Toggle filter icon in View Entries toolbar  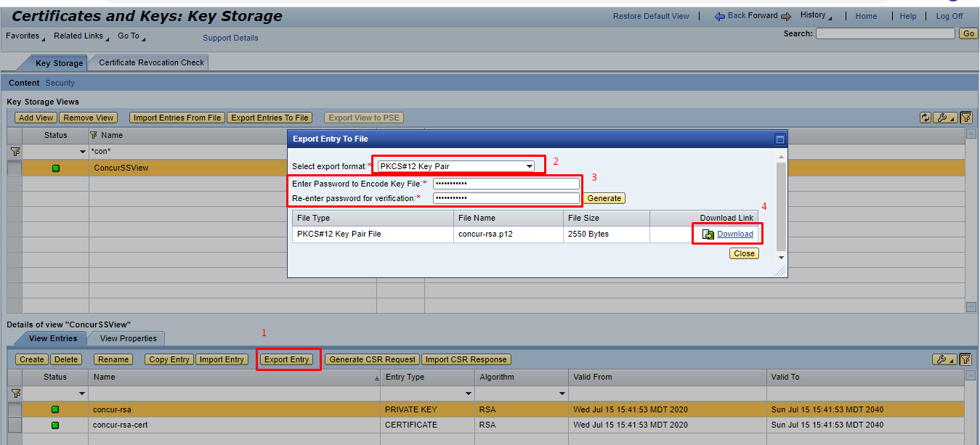click(x=965, y=359)
